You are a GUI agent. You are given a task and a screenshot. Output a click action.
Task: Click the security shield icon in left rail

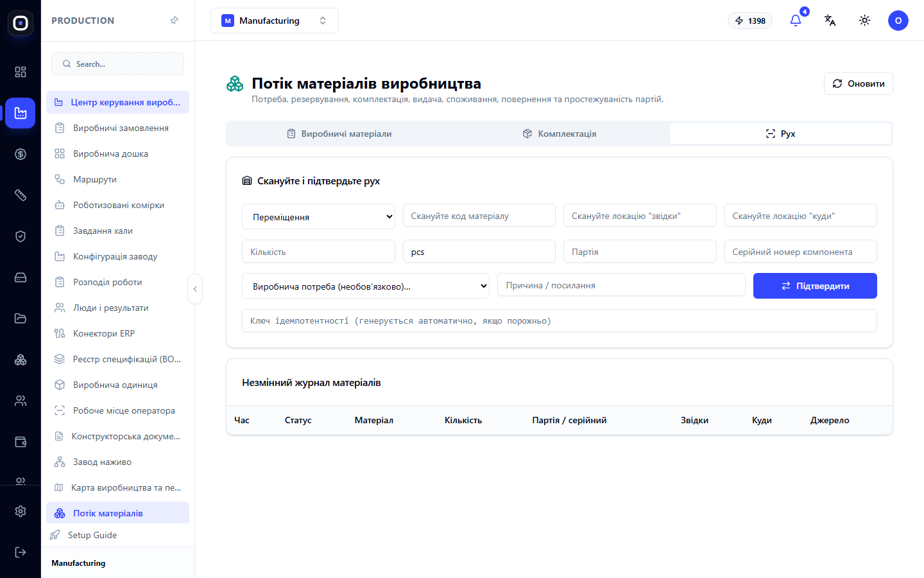[21, 236]
